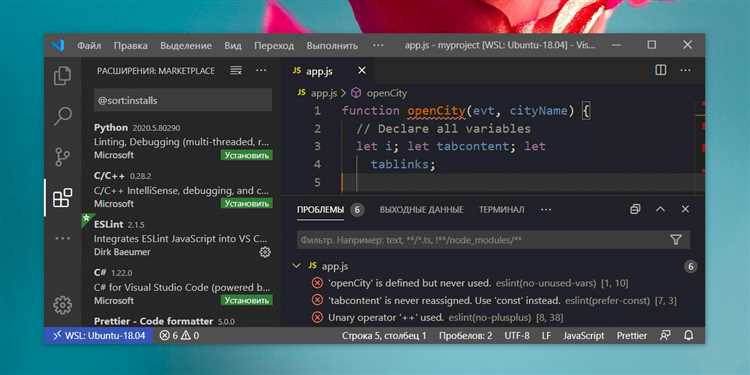
Task: Change cursor position Строка 5, столбец 1
Action: (x=384, y=336)
